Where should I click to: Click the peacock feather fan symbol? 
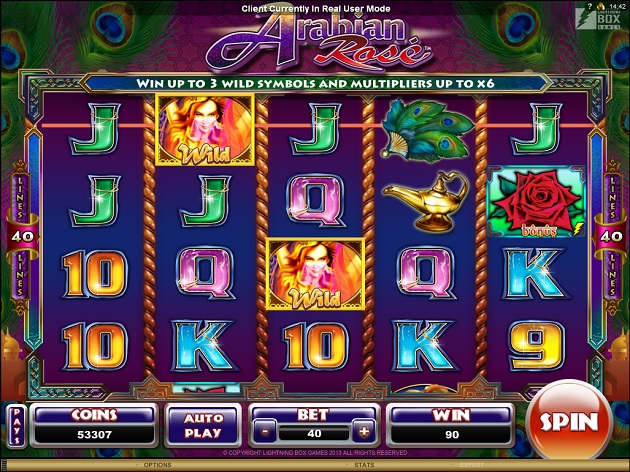[x=427, y=130]
